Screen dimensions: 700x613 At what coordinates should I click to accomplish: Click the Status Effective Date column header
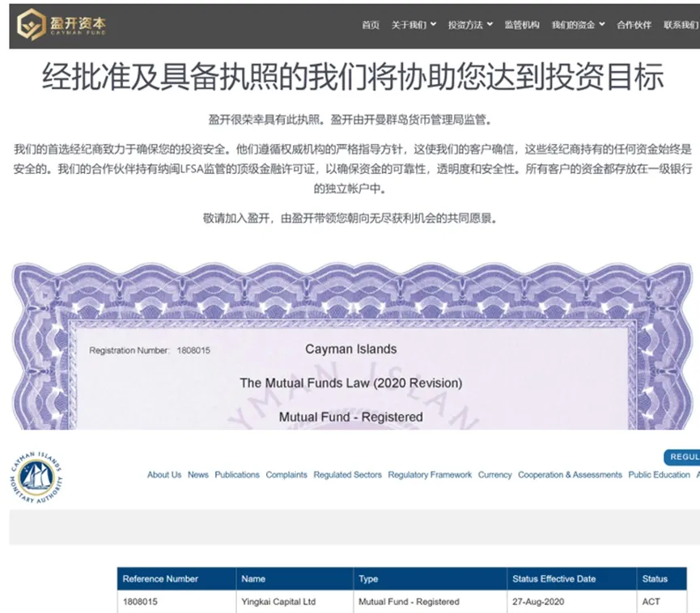572,579
